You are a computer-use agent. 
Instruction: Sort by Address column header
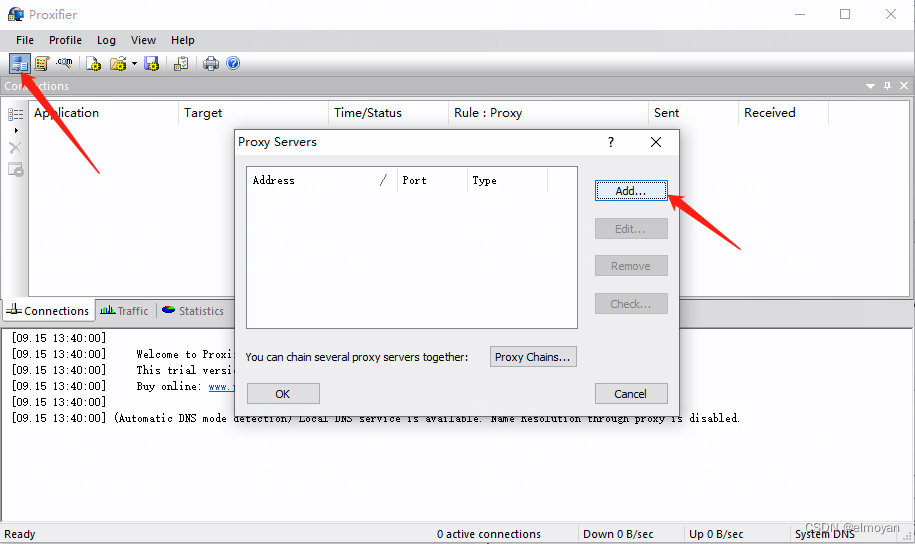322,180
